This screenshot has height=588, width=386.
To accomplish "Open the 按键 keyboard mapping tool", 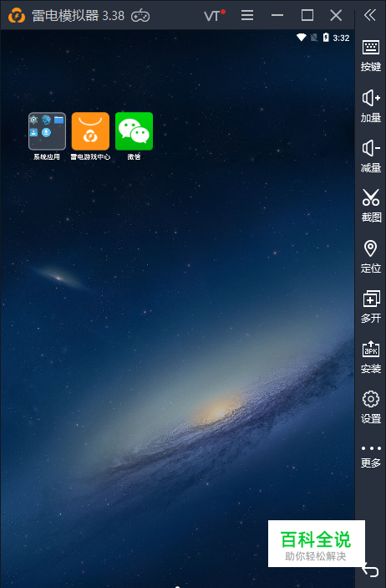I will coord(371,55).
